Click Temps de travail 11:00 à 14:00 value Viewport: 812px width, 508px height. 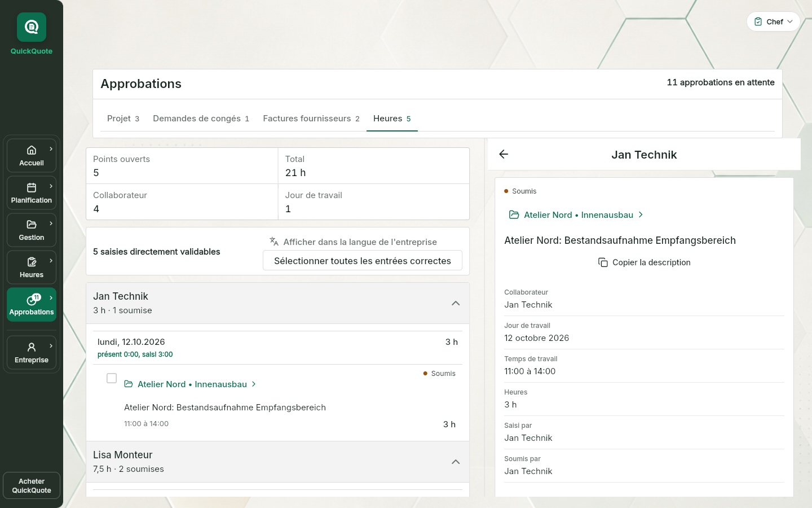pos(530,371)
